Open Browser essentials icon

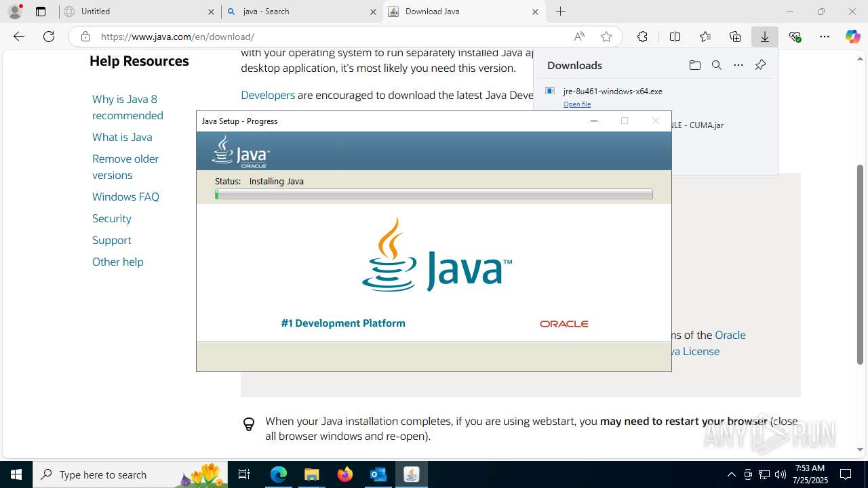pos(795,37)
